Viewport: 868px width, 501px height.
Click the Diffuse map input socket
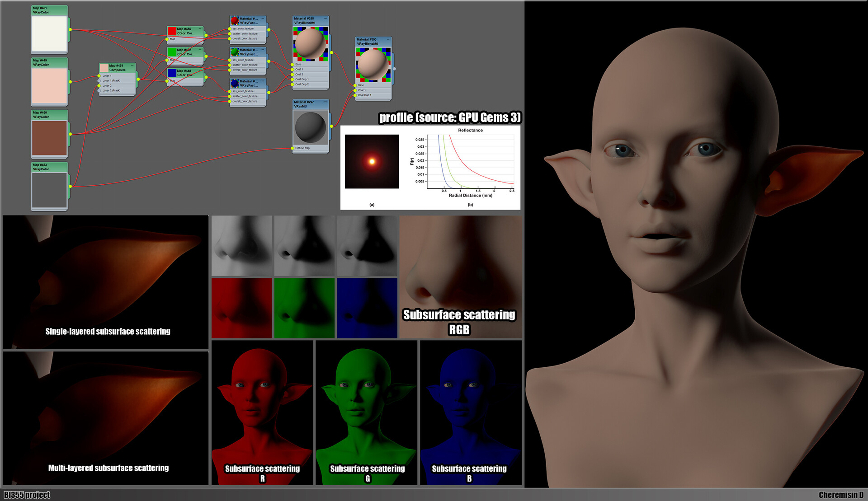coord(292,148)
